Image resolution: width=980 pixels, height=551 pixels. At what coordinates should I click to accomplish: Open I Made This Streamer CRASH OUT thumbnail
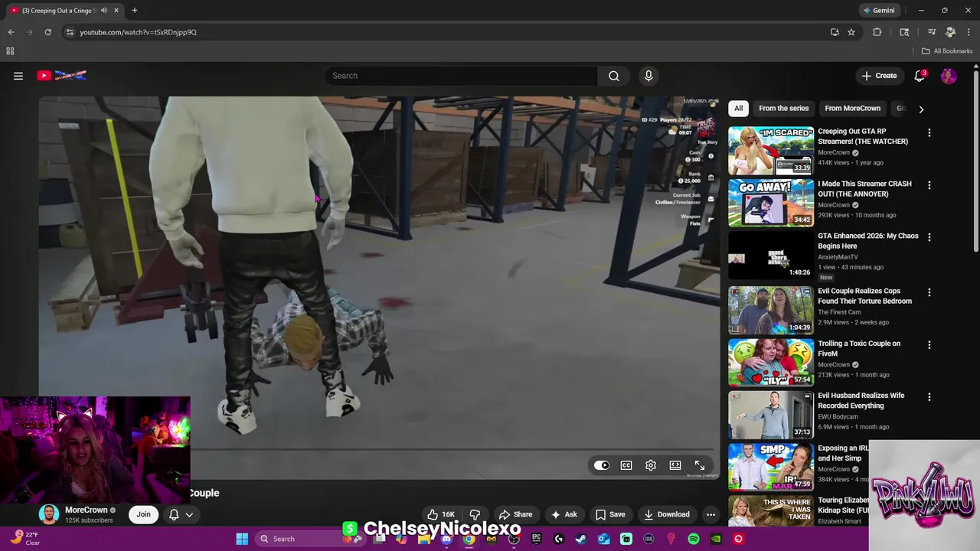[770, 203]
